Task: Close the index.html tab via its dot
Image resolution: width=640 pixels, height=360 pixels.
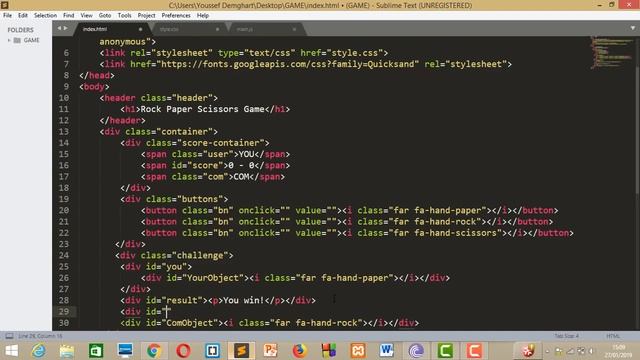Action: click(140, 29)
